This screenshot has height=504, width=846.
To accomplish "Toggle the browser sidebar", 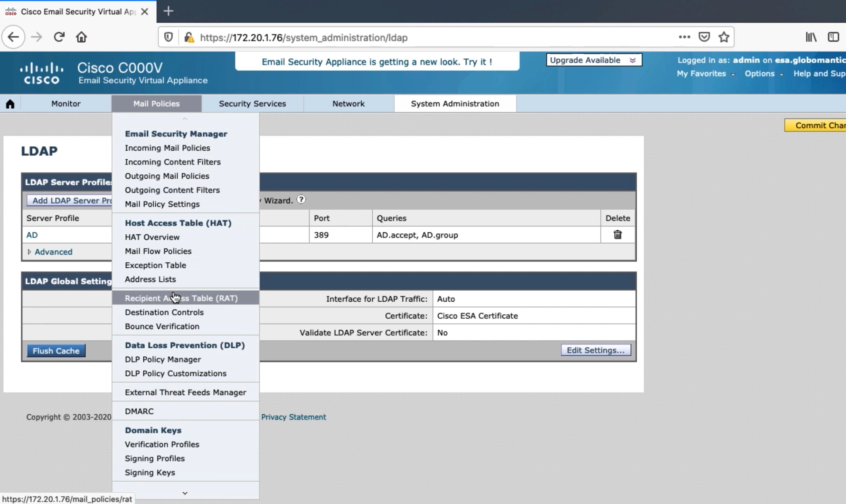I will (833, 37).
